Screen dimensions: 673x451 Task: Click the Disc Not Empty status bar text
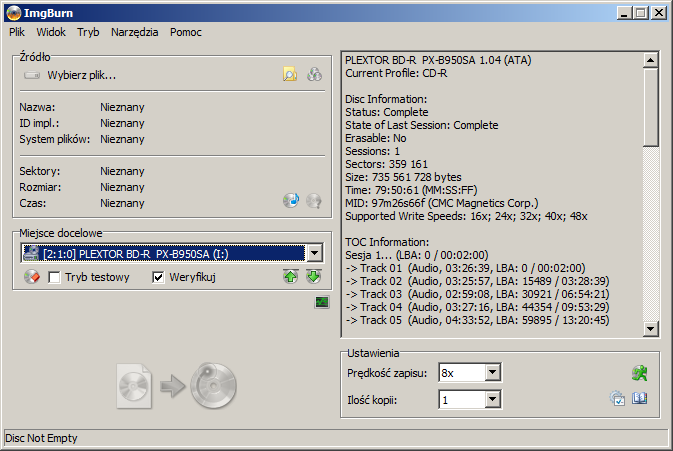tap(41, 438)
